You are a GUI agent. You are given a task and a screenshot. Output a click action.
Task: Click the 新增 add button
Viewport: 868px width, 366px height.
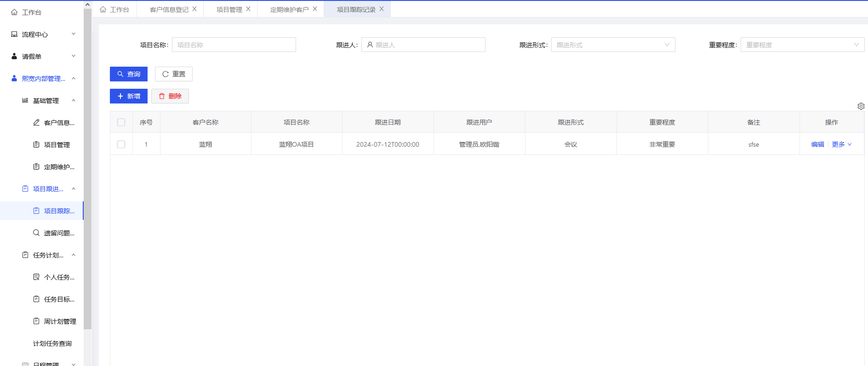point(129,96)
